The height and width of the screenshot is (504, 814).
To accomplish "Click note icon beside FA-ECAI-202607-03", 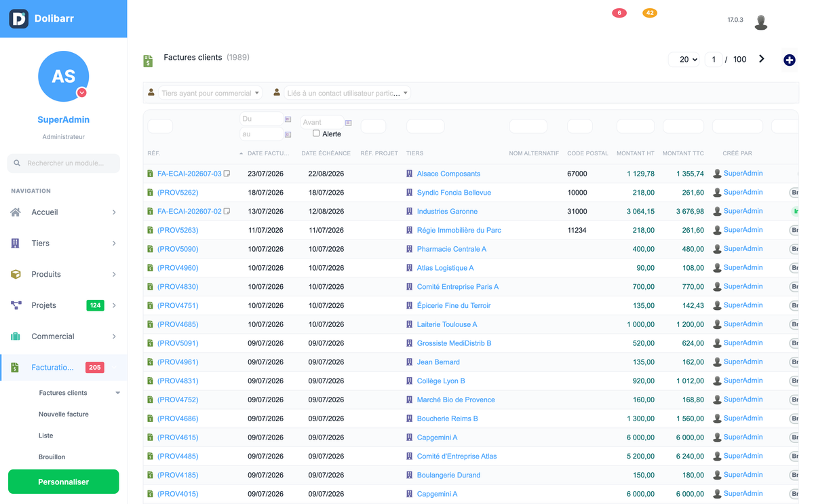I will point(227,174).
